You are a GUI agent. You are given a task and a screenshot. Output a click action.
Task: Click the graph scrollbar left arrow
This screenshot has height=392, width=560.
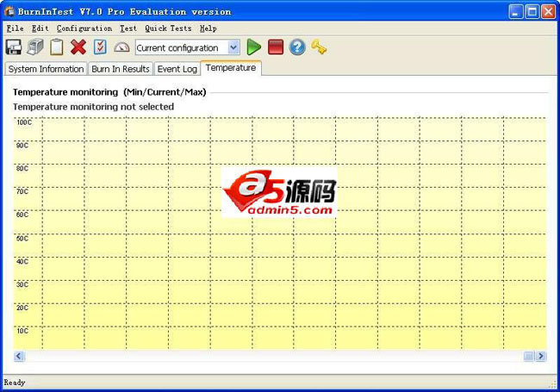click(19, 356)
